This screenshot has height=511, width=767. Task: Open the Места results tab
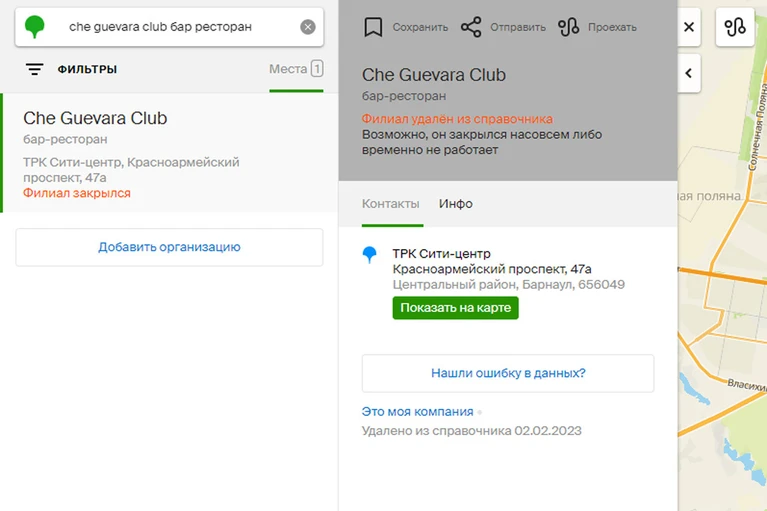point(296,69)
